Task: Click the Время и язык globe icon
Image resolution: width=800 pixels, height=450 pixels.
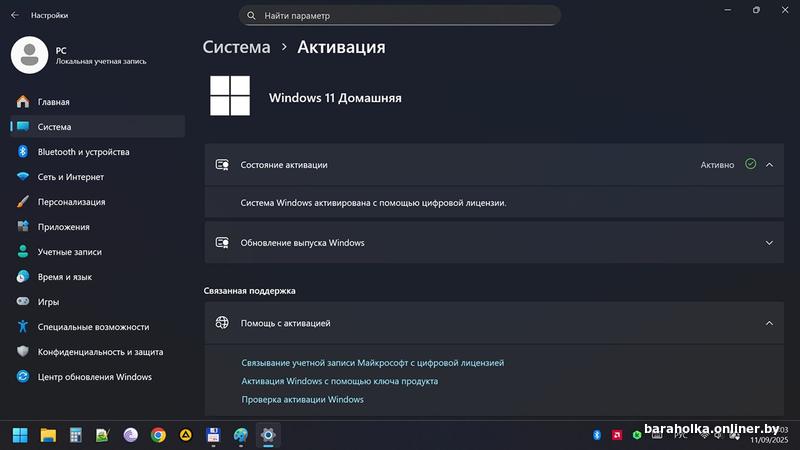Action: pyautogui.click(x=23, y=277)
